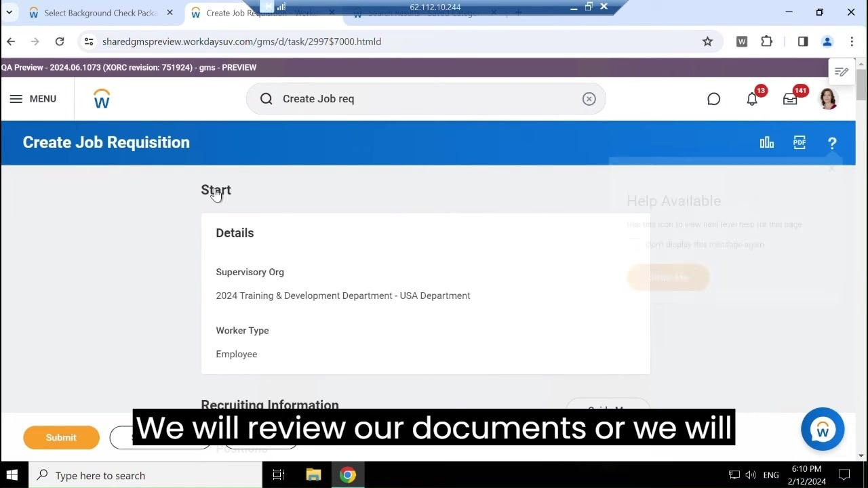This screenshot has width=868, height=488.
Task: Click the Supervisory Org value text
Action: tap(343, 296)
